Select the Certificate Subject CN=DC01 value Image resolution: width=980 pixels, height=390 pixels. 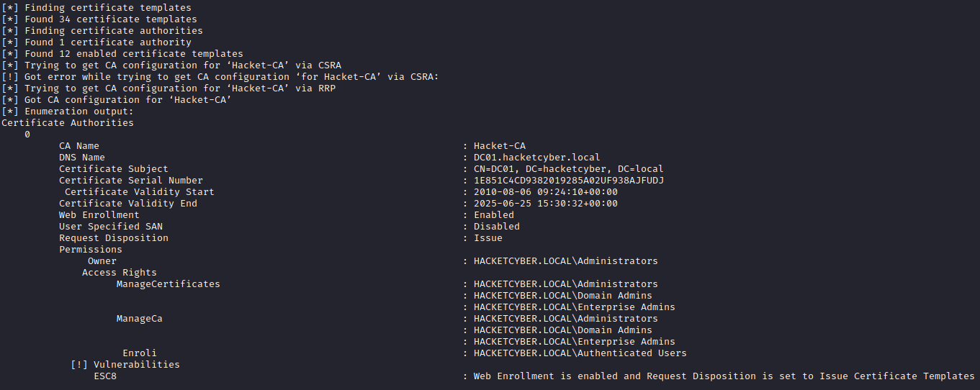(x=569, y=169)
